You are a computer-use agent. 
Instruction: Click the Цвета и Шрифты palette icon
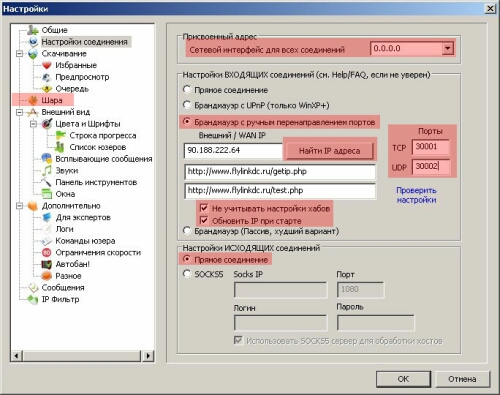click(47, 124)
